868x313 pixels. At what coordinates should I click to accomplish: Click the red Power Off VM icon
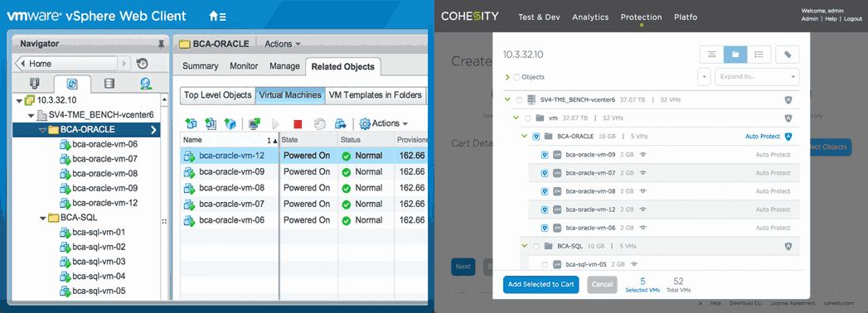298,123
